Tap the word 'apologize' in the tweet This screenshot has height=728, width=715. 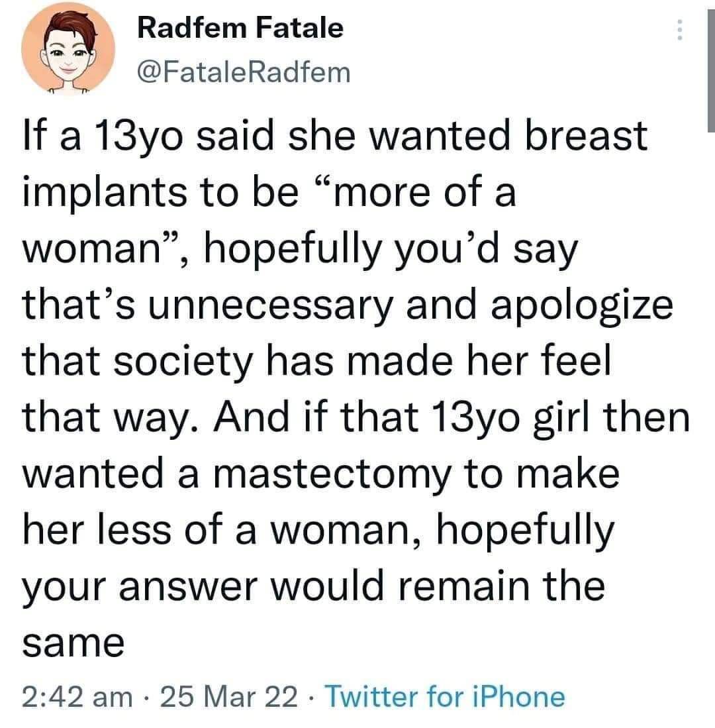pos(582,306)
